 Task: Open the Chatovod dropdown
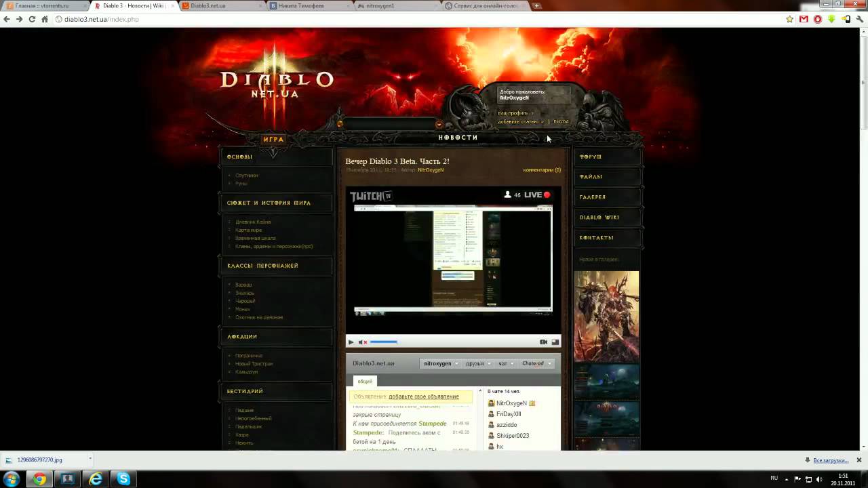(536, 363)
